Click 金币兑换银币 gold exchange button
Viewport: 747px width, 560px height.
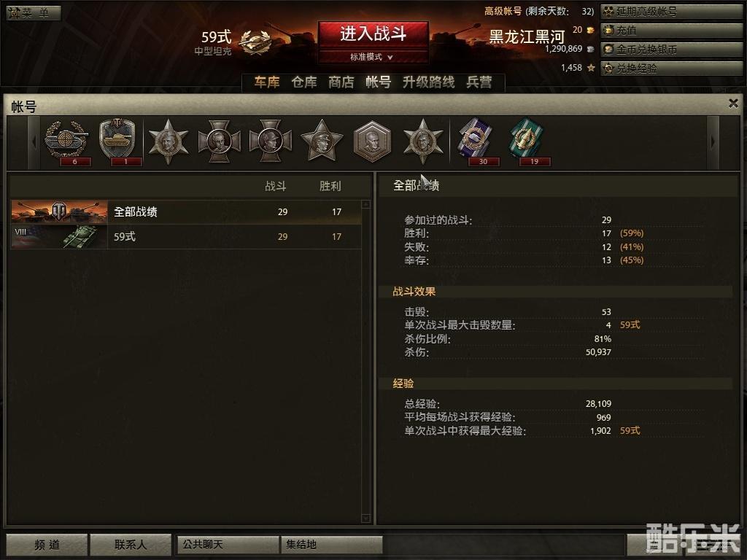tap(672, 50)
